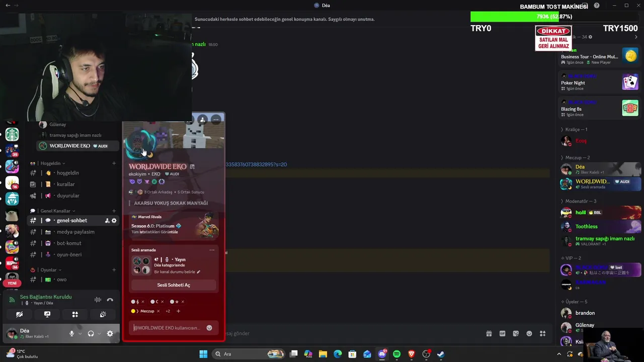Open the three-dot menu on profile banner
Screen dimensions: 644x362
tap(216, 120)
